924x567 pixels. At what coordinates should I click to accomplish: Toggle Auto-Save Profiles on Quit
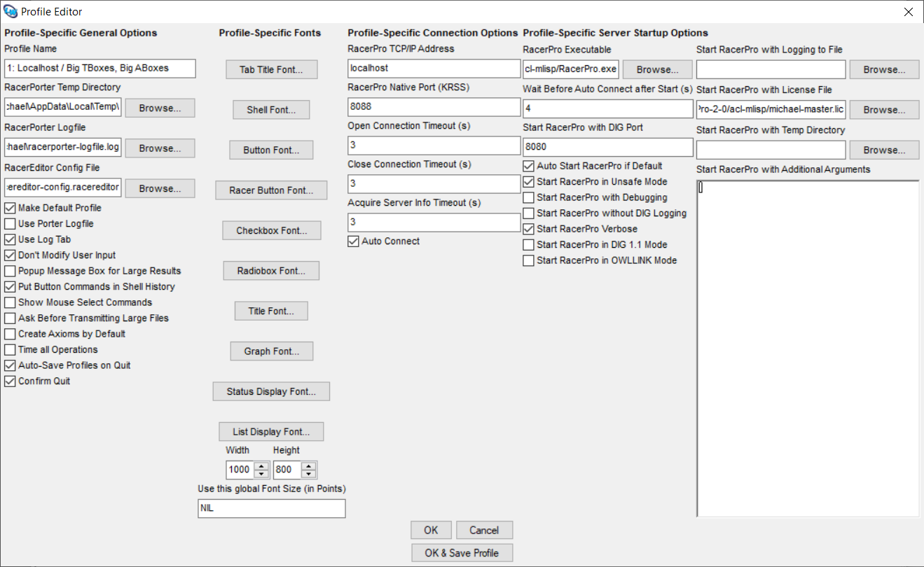tap(10, 365)
